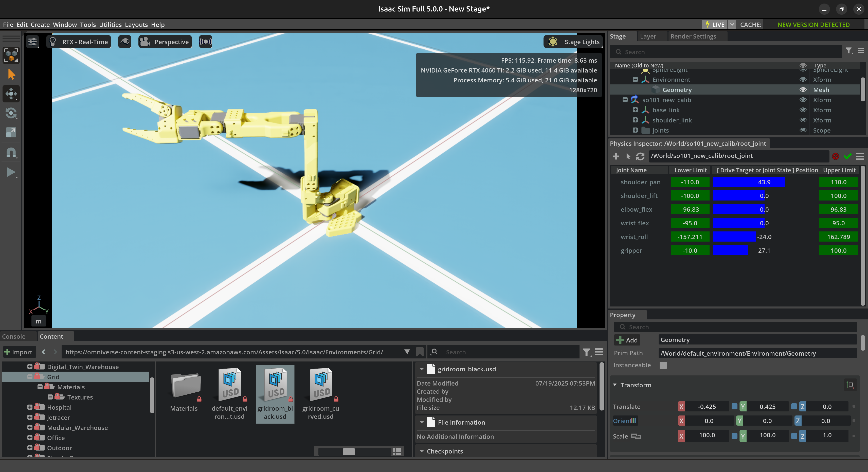Adjust the wrist_roll position slider
Image resolution: width=868 pixels, height=472 pixels.
tap(764, 237)
